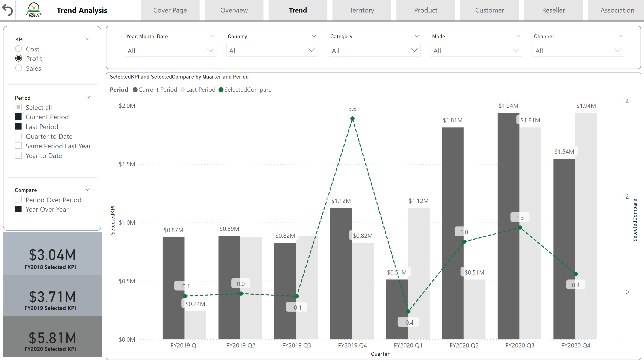Open the Year, Month, Date All dropdown
This screenshot has height=362, width=644.
pos(170,51)
